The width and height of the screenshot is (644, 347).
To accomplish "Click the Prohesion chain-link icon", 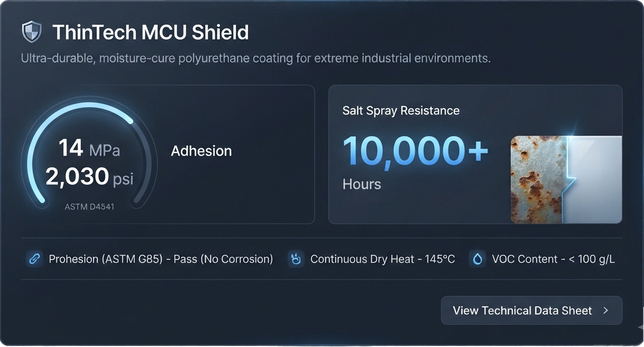I will tap(34, 259).
